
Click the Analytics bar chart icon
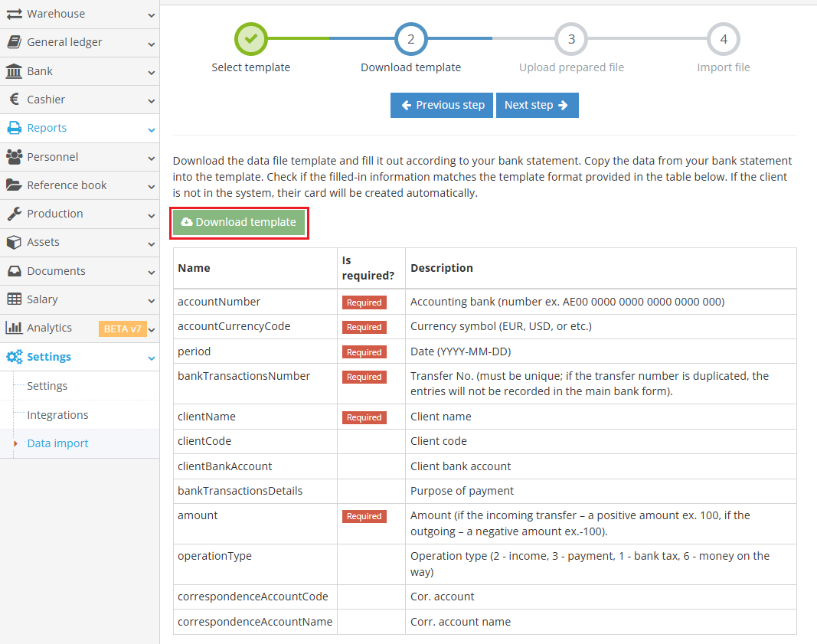[x=14, y=328]
